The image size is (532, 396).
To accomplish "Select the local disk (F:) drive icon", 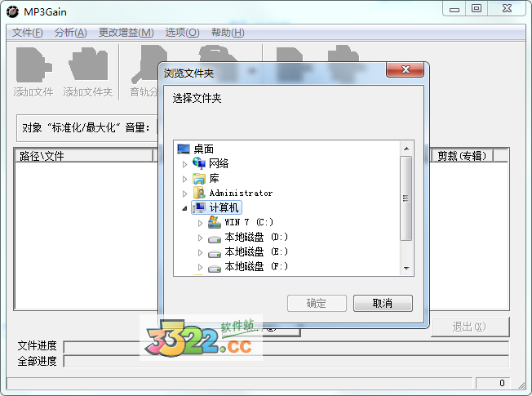I will click(x=215, y=269).
